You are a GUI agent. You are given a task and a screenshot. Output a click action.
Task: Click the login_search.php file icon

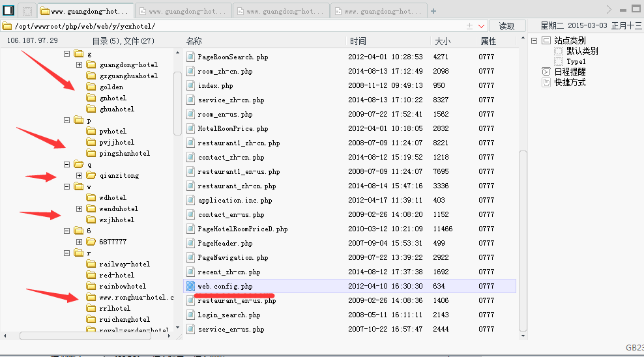[x=190, y=315]
